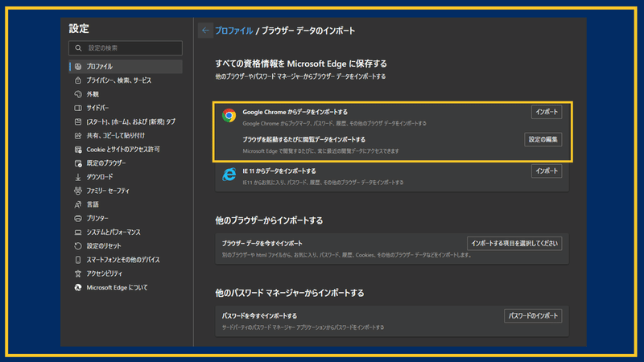644x362 pixels.
Task: Click Cookie とサイトのアクセス許可 icon
Action: 78,150
